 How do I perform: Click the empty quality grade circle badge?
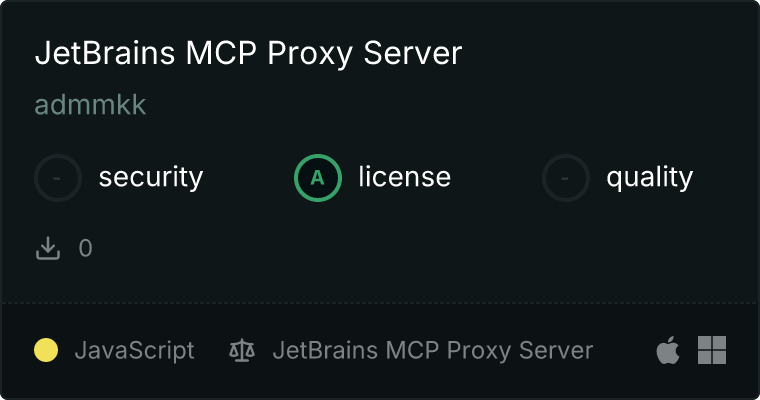click(x=566, y=178)
